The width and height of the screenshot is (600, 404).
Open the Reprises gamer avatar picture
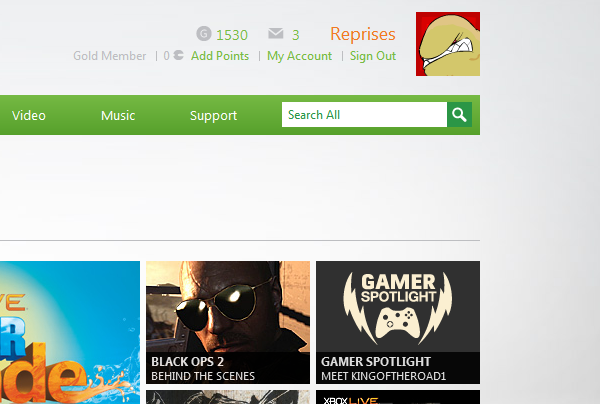tap(448, 44)
